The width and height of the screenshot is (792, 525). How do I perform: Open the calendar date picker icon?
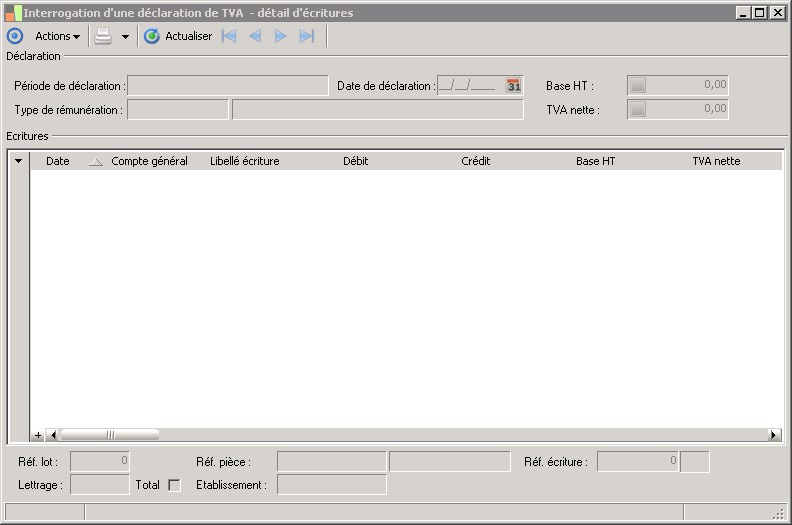pos(513,85)
